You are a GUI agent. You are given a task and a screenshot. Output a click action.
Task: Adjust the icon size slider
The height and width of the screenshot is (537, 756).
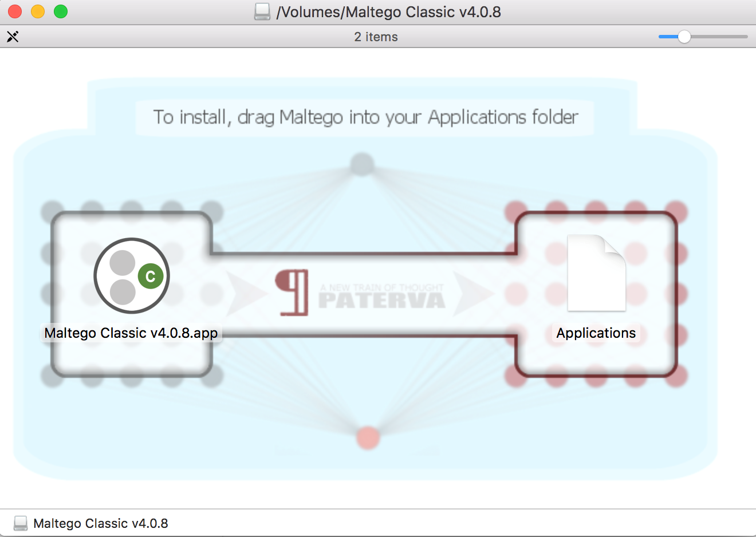pyautogui.click(x=703, y=37)
